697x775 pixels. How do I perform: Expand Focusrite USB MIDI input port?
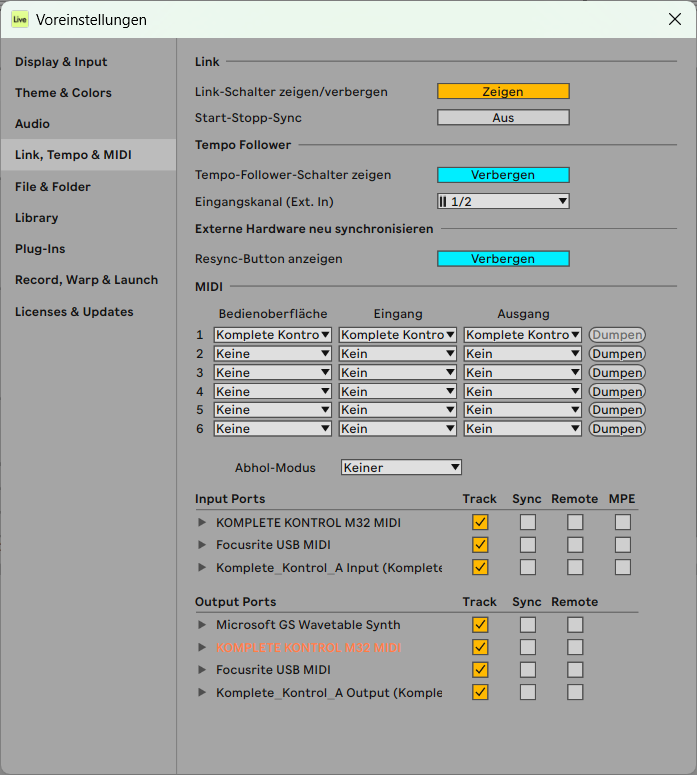point(202,545)
